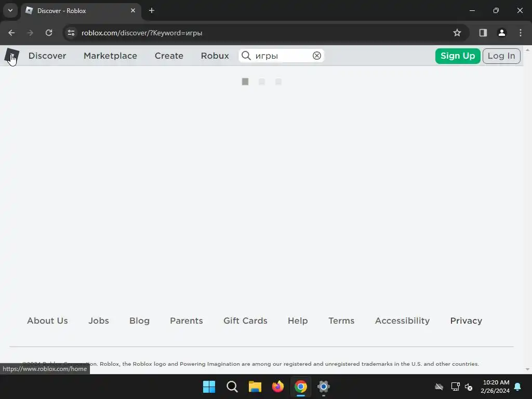Image resolution: width=532 pixels, height=399 pixels.
Task: Open the Marketplace page
Action: 110,56
